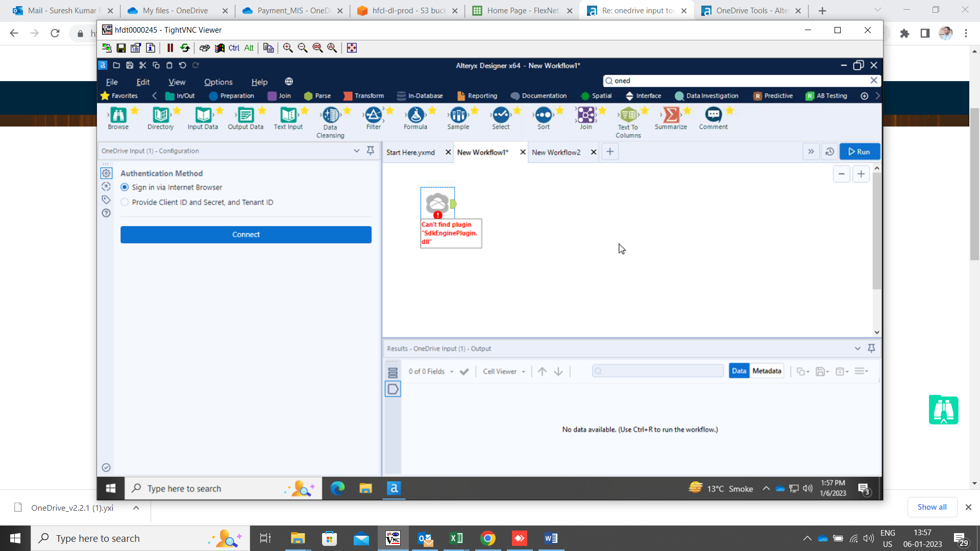
Task: Select Provide Client ID and Secret option
Action: point(124,202)
